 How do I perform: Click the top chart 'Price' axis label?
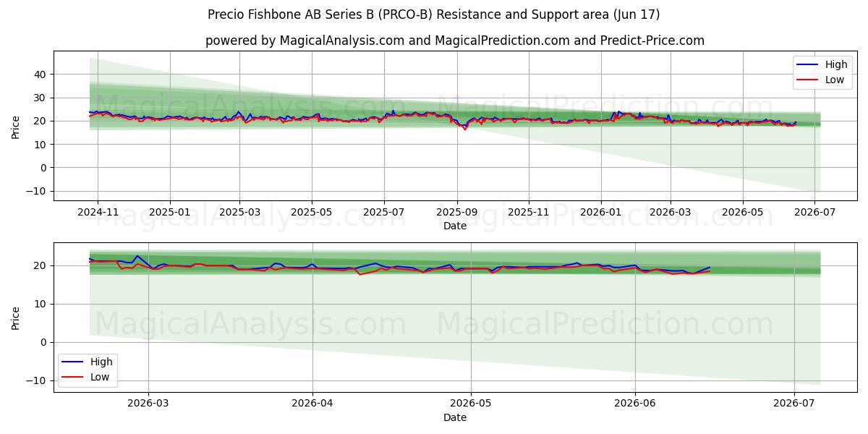pos(16,126)
